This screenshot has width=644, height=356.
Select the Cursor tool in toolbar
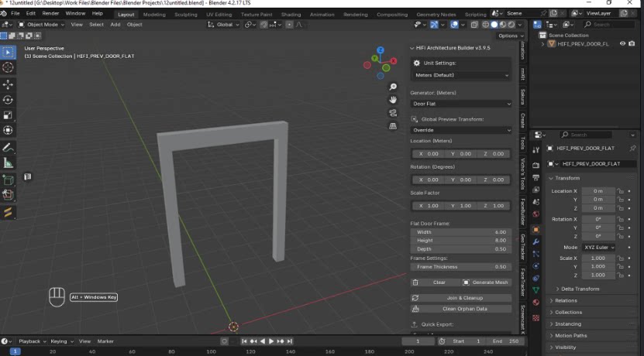click(8, 67)
